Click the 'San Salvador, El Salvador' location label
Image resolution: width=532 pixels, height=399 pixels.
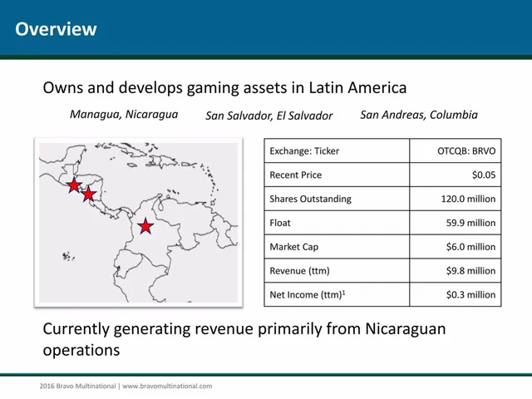[x=269, y=116]
